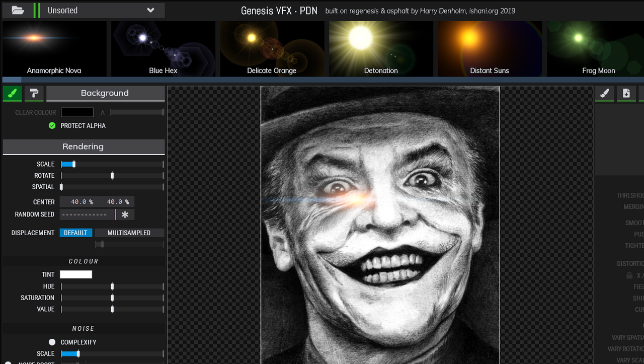Image resolution: width=644 pixels, height=364 pixels.
Task: Edit the first Center percentage field
Action: (78, 202)
